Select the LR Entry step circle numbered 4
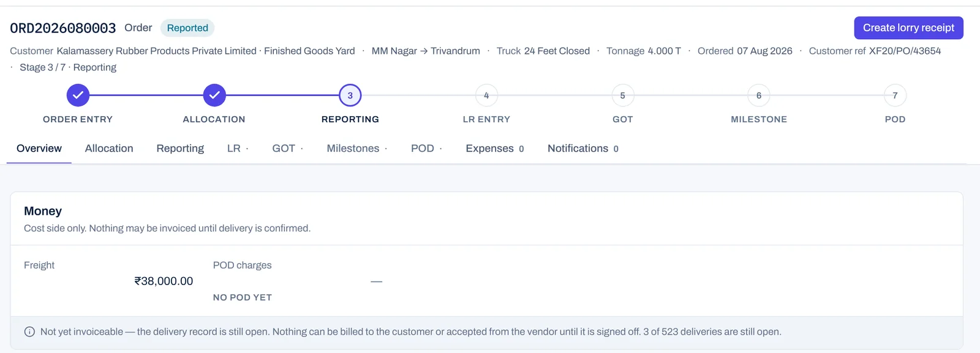Image resolution: width=980 pixels, height=353 pixels. tap(486, 95)
